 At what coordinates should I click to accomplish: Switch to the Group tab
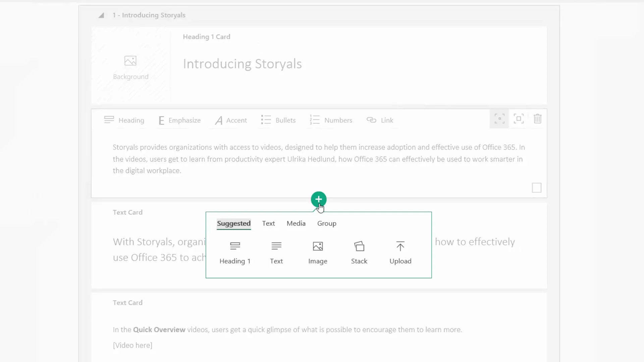click(x=327, y=224)
